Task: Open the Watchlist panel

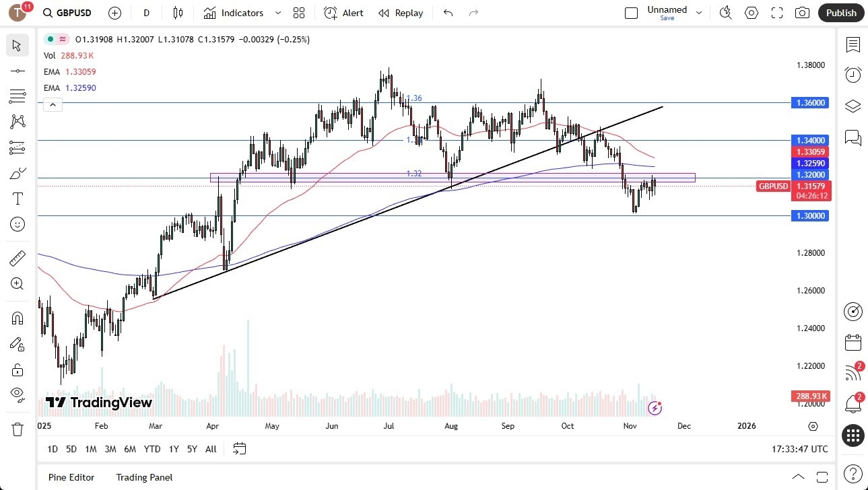Action: coord(853,45)
